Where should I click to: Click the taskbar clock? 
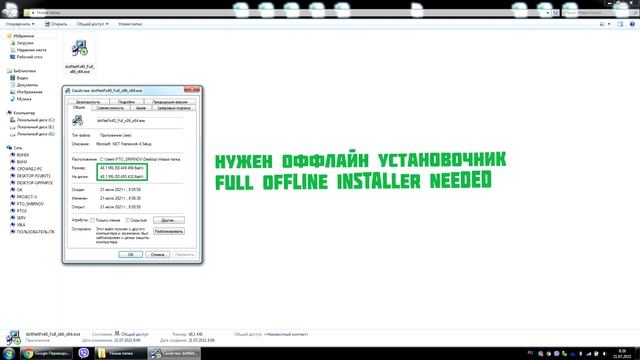pyautogui.click(x=622, y=353)
